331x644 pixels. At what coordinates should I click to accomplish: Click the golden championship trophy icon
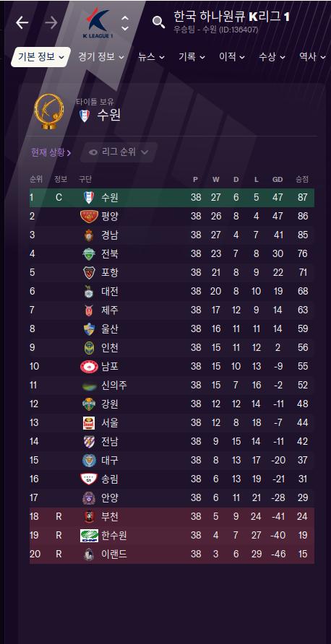pyautogui.click(x=49, y=112)
